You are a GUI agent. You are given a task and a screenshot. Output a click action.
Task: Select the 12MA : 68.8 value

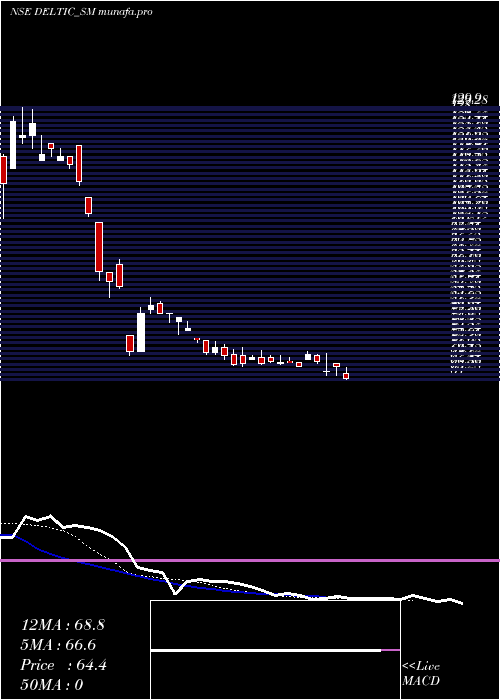(63, 625)
